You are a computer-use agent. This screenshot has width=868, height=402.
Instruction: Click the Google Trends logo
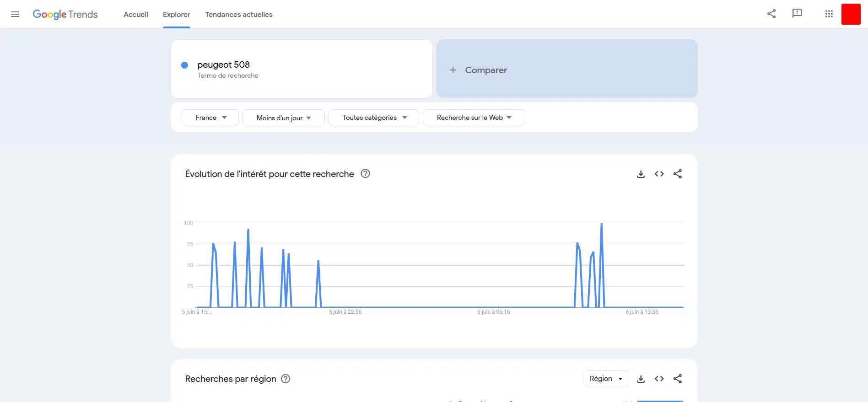coord(65,14)
